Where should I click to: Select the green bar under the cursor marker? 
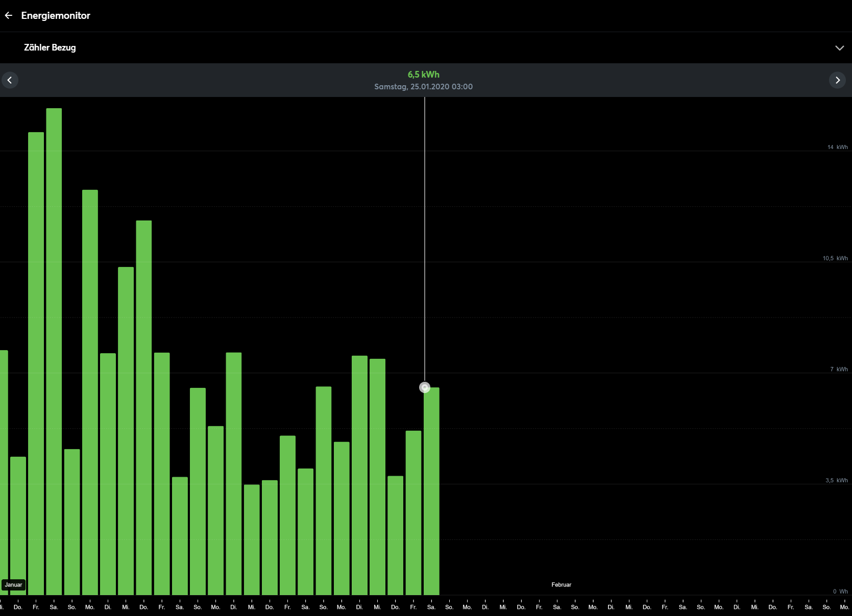point(431,491)
